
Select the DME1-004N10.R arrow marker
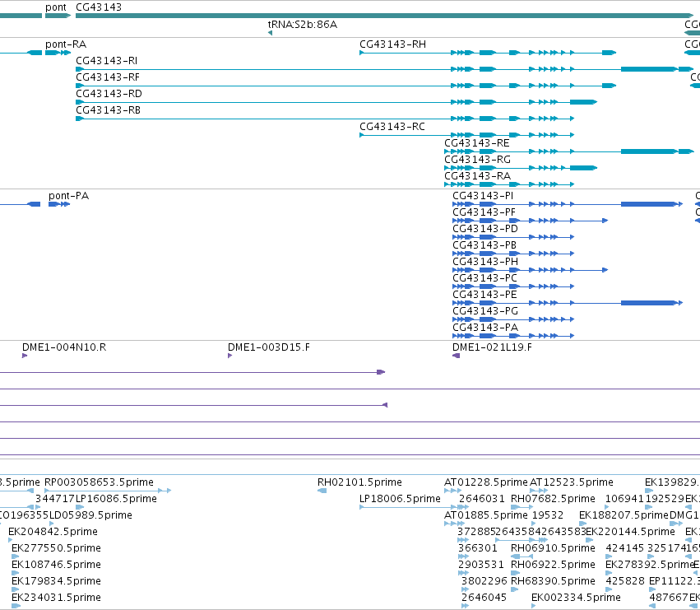click(25, 356)
